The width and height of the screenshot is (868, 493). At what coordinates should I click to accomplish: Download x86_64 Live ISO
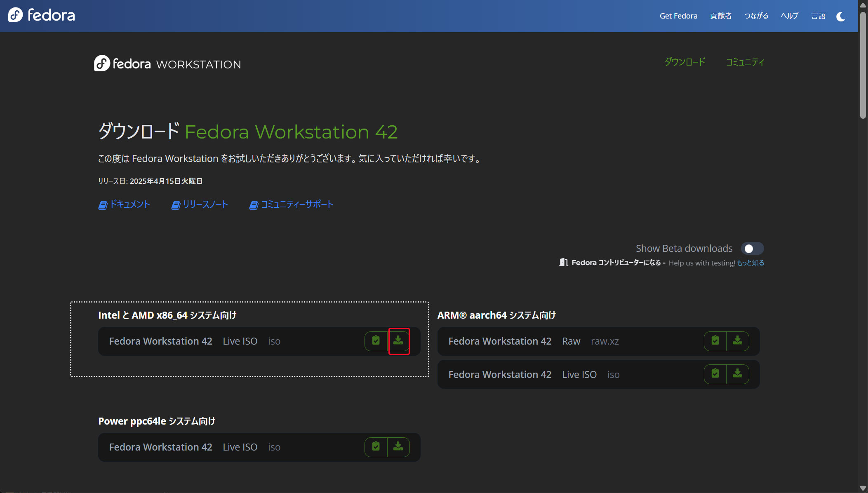398,341
